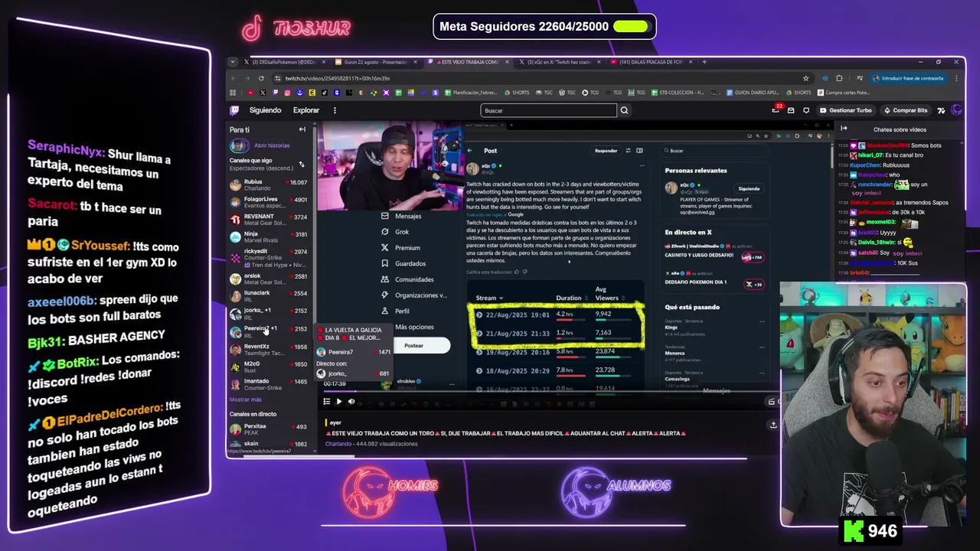Image resolution: width=980 pixels, height=551 pixels.
Task: Click Gestionar Turbo button
Action: pos(846,110)
